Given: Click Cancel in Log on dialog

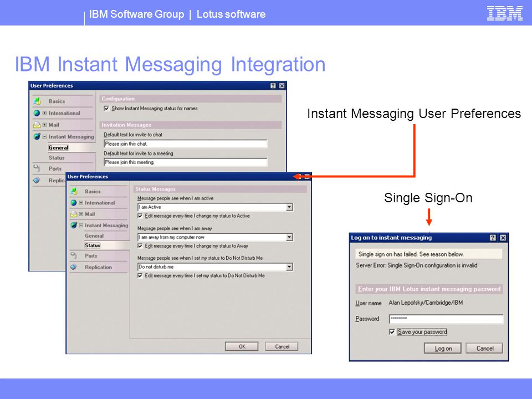Looking at the screenshot, I should click(x=484, y=349).
